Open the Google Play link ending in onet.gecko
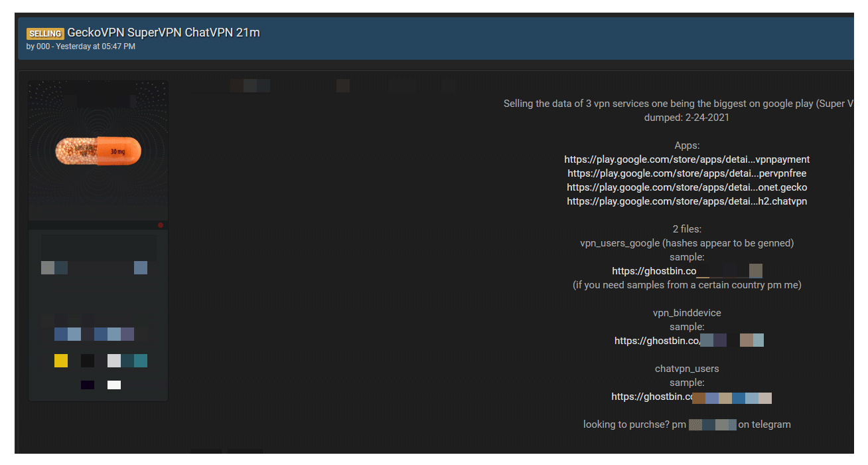This screenshot has height=465, width=868. (687, 187)
